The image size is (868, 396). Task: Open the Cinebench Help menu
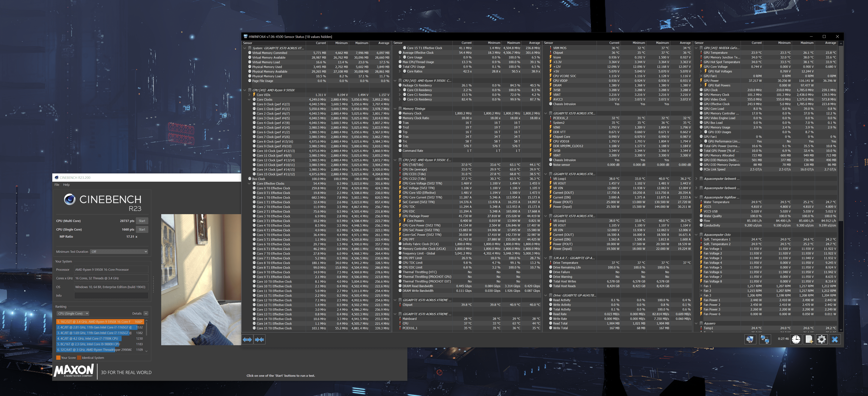66,184
